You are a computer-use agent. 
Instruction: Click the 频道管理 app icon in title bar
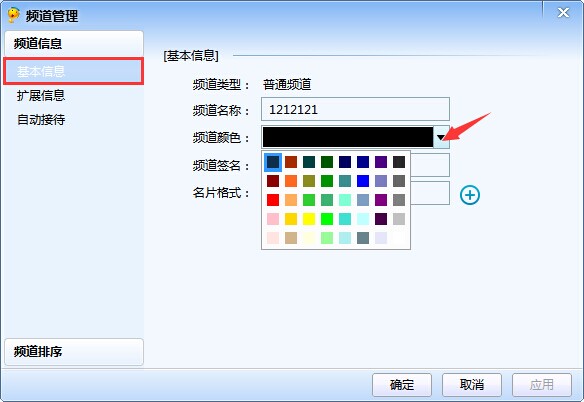tap(13, 15)
